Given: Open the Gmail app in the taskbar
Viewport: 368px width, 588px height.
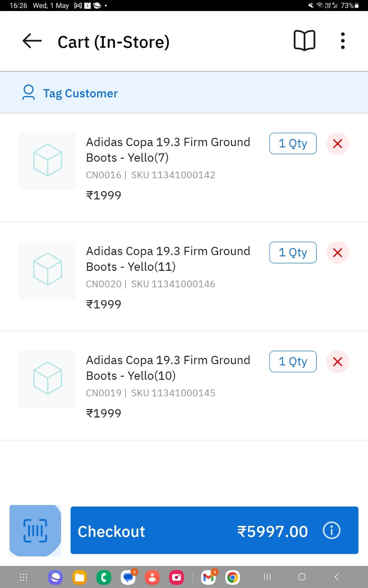Looking at the screenshot, I should coord(209,577).
